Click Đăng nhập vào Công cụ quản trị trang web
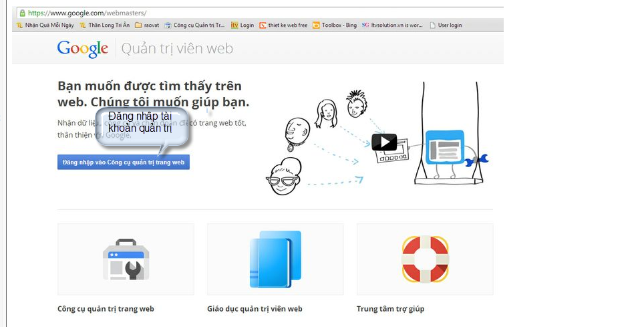644x327 pixels. (124, 162)
